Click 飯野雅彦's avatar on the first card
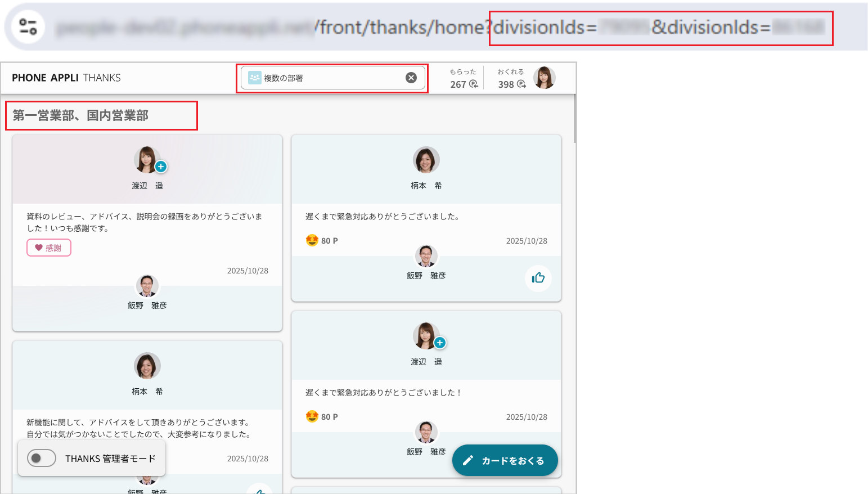868x494 pixels. pos(147,285)
